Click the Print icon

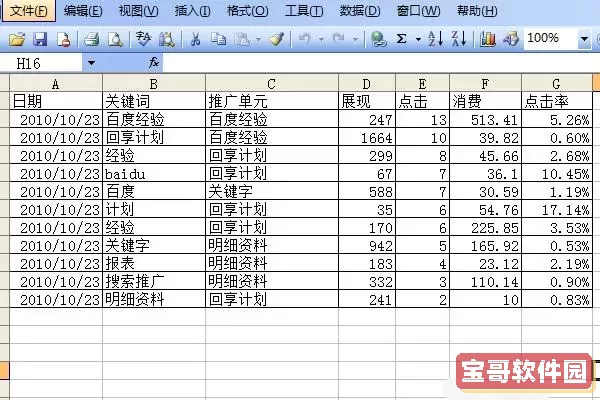tap(92, 39)
